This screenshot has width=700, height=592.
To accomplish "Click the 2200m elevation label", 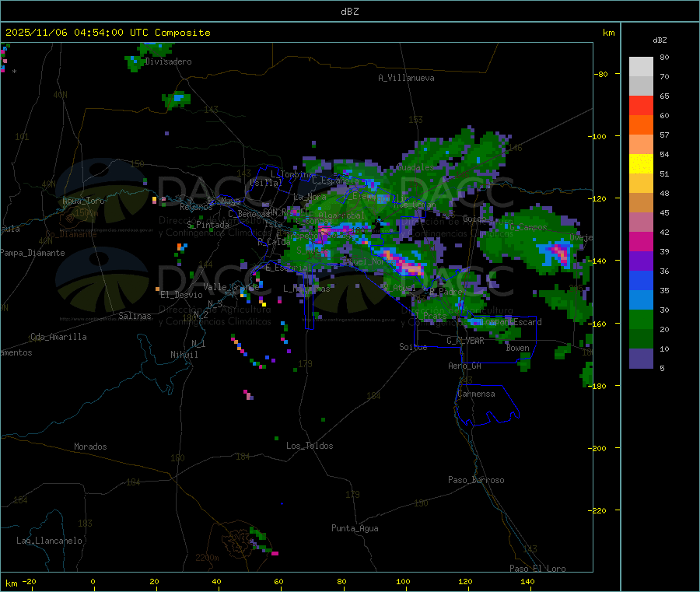I will (x=207, y=558).
